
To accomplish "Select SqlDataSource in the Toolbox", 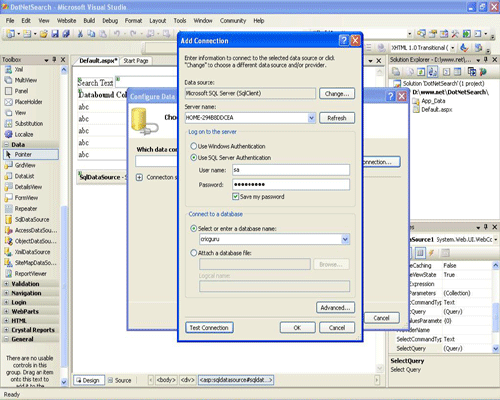I will (x=32, y=219).
